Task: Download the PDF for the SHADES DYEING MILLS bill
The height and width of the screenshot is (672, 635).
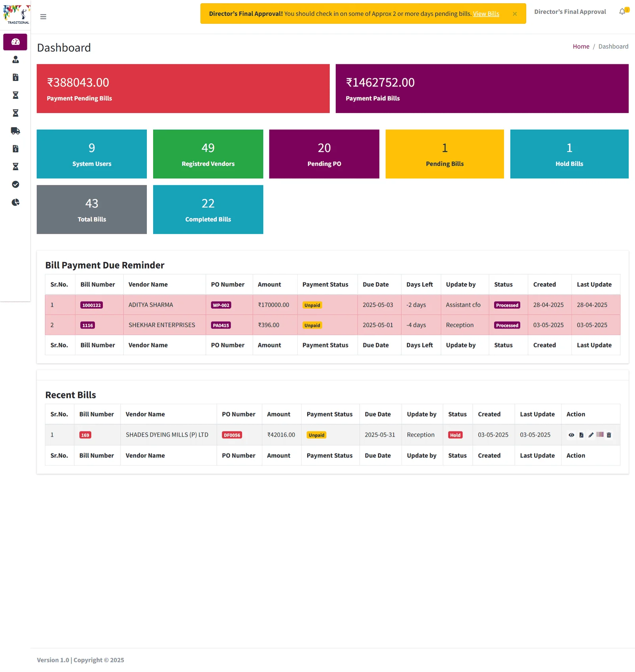Action: [581, 435]
